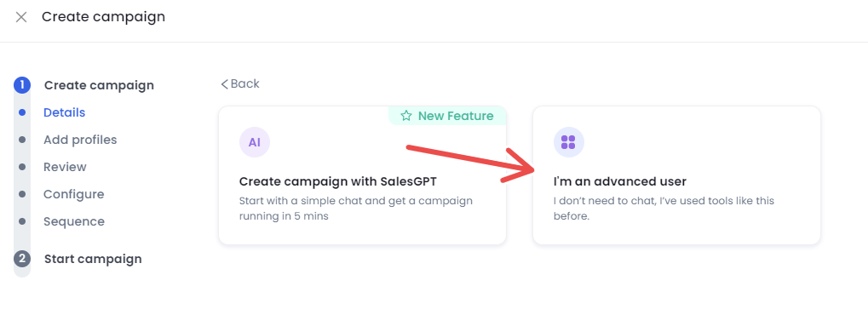
Task: Choose Create campaign with SalesGPT card
Action: 363,175
